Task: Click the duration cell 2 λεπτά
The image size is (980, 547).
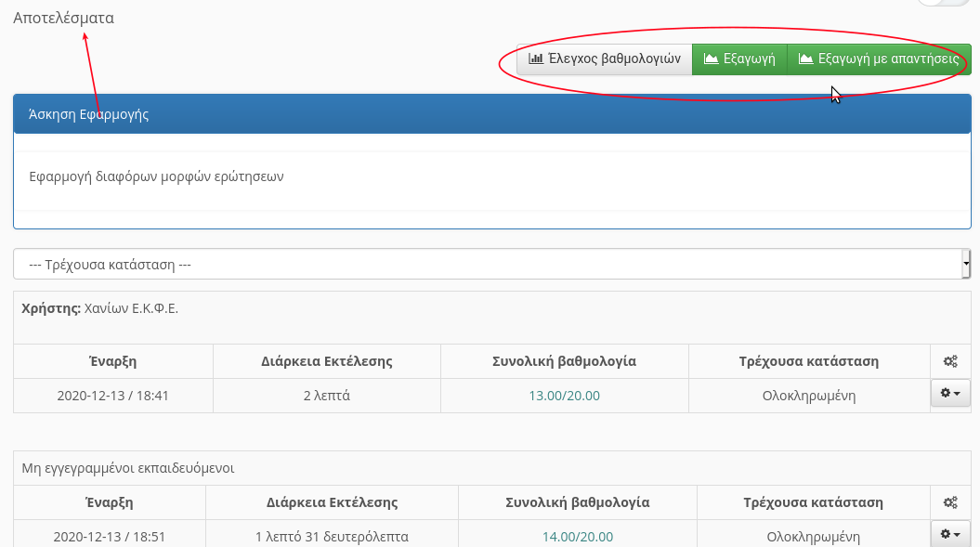Action: 327,396
